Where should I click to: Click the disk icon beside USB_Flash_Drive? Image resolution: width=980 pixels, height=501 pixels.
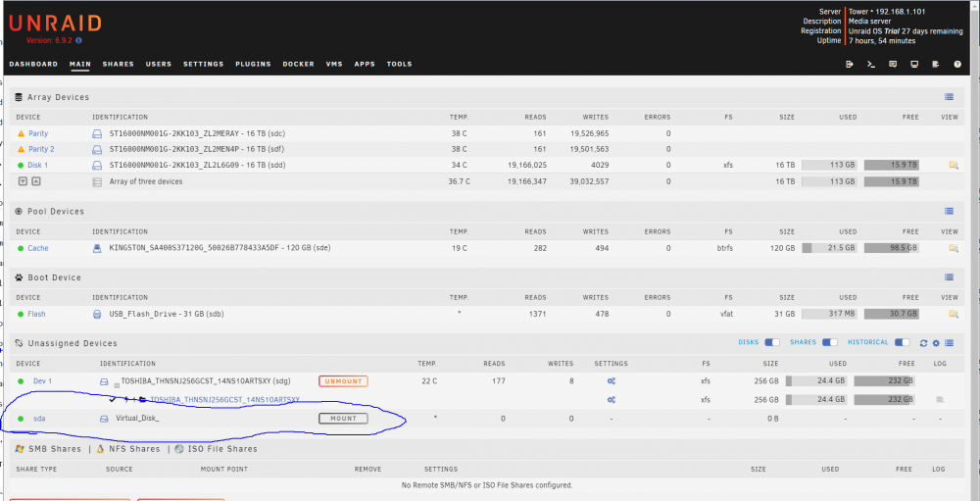tap(97, 314)
